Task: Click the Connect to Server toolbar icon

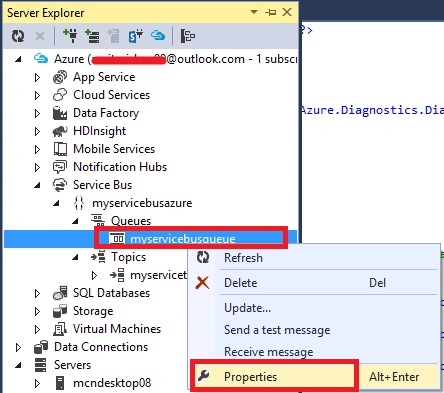Action: [92, 36]
